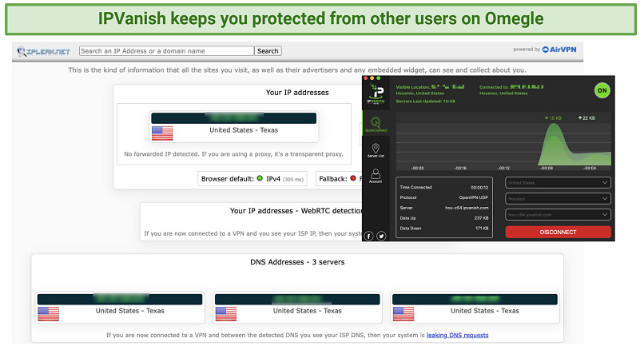Click the third DNS server address bar
Image resolution: width=644 pixels, height=362 pixels.
coord(475,299)
